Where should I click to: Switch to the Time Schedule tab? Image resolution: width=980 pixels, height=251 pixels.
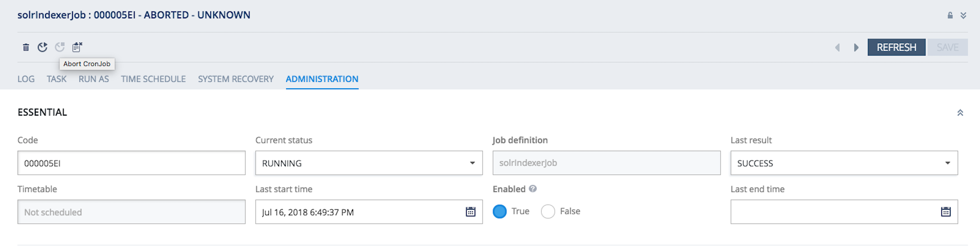[153, 79]
